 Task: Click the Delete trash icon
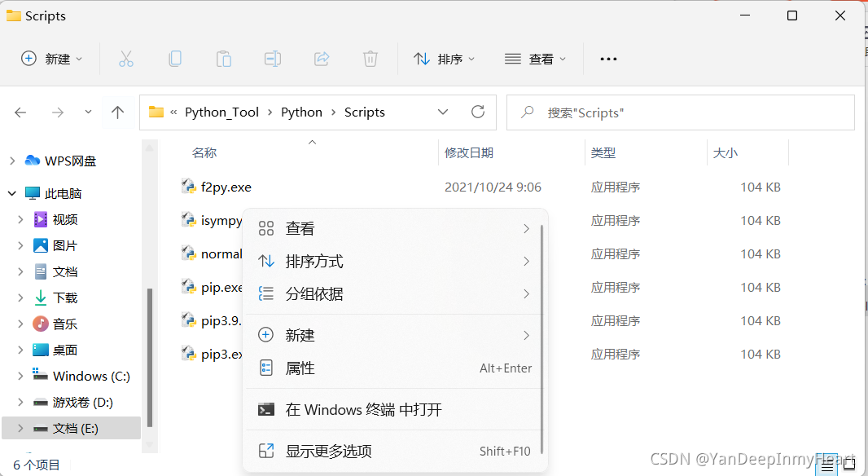click(x=370, y=58)
